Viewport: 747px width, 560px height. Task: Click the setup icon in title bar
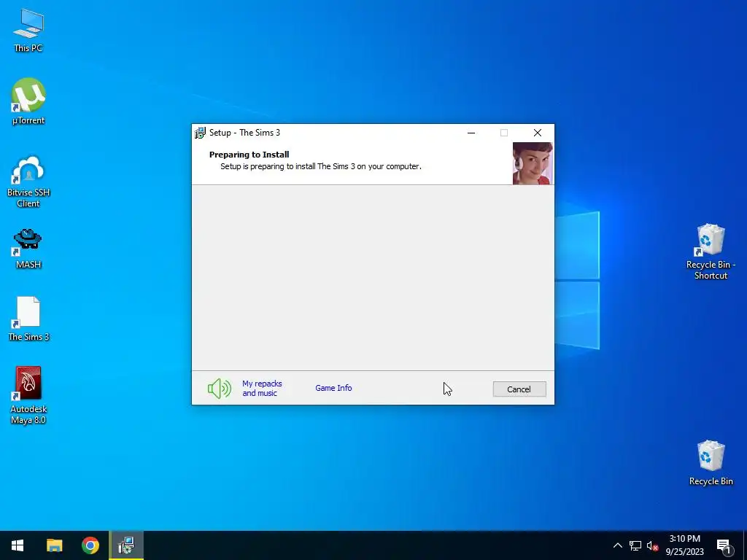click(200, 133)
